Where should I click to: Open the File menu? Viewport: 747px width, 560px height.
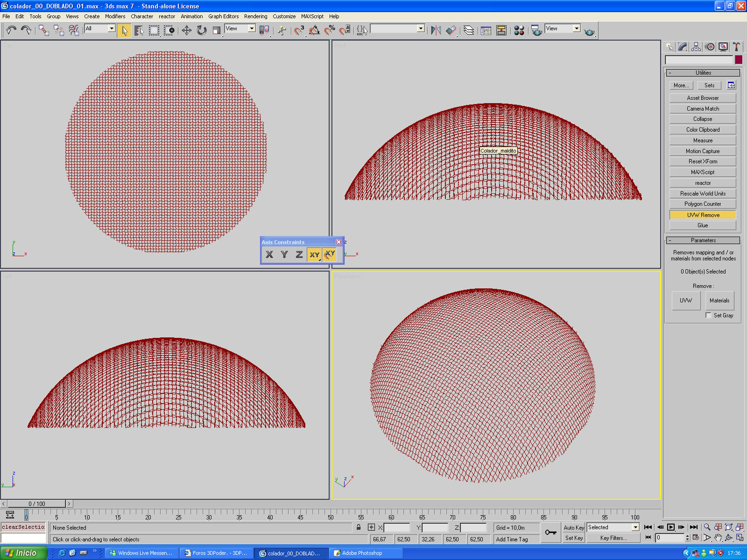6,16
